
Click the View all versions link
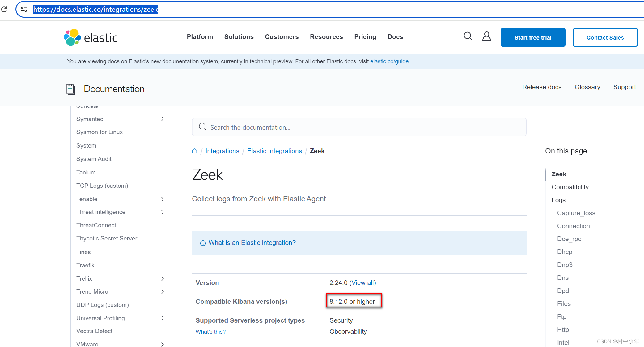362,283
